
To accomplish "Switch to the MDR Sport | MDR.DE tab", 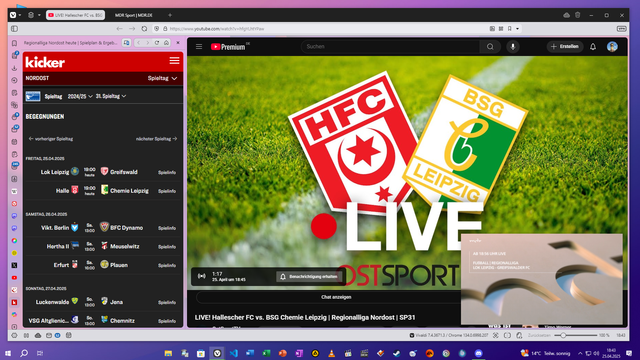I will click(133, 15).
